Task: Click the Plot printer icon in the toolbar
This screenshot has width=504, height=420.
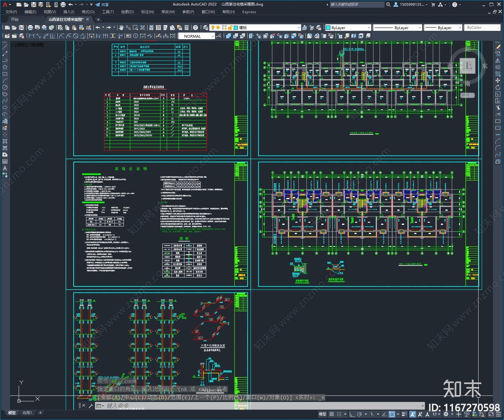Action: [x=30, y=28]
